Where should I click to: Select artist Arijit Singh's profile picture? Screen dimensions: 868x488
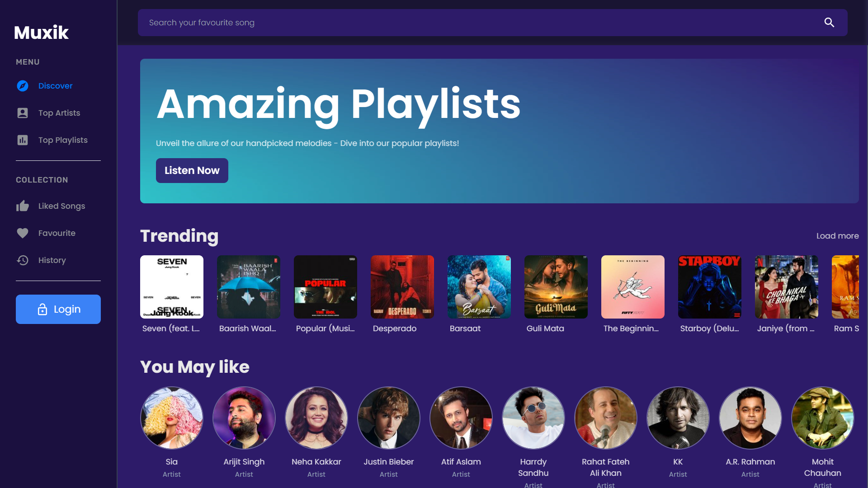pos(244,418)
